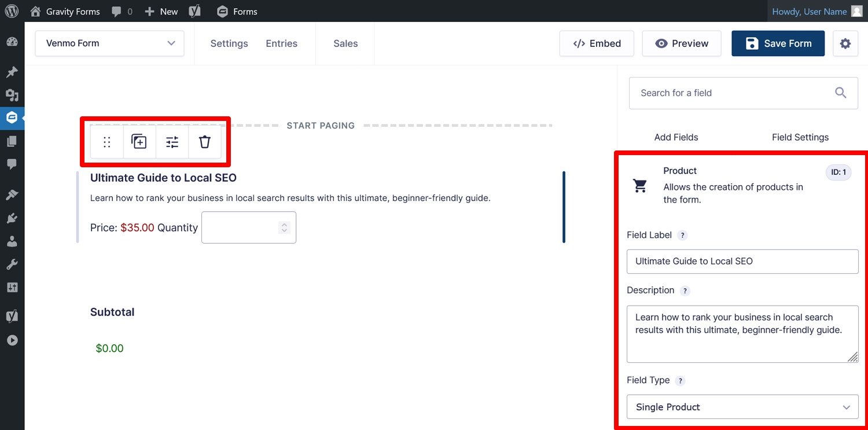Open Posts pushpin icon in sidebar
Image resolution: width=868 pixels, height=430 pixels.
(x=12, y=72)
